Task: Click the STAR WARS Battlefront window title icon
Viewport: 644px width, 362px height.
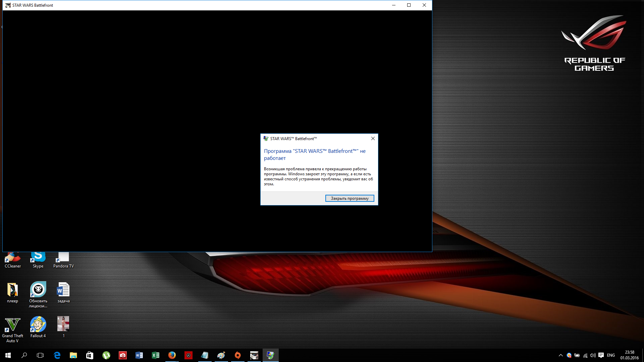Action: [8, 5]
